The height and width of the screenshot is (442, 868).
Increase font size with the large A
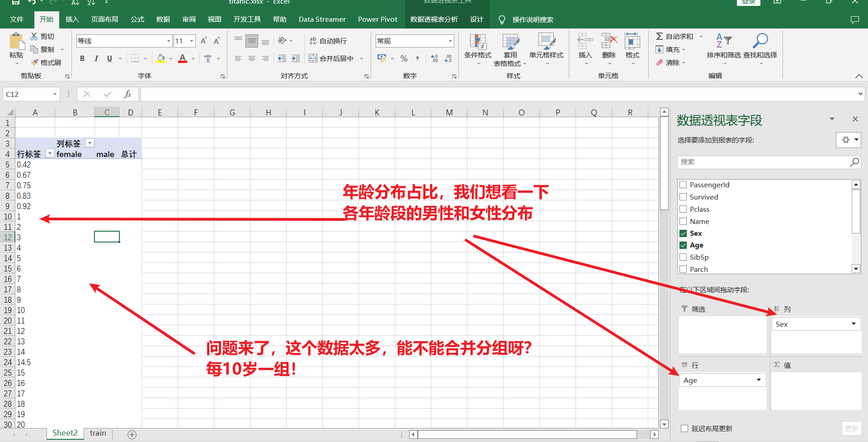coord(203,41)
